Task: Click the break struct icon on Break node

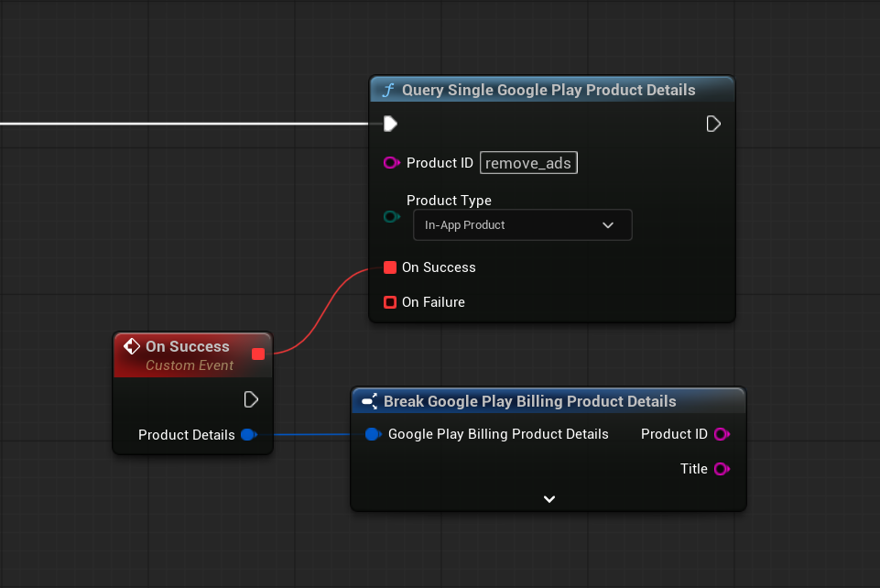Action: click(x=370, y=401)
